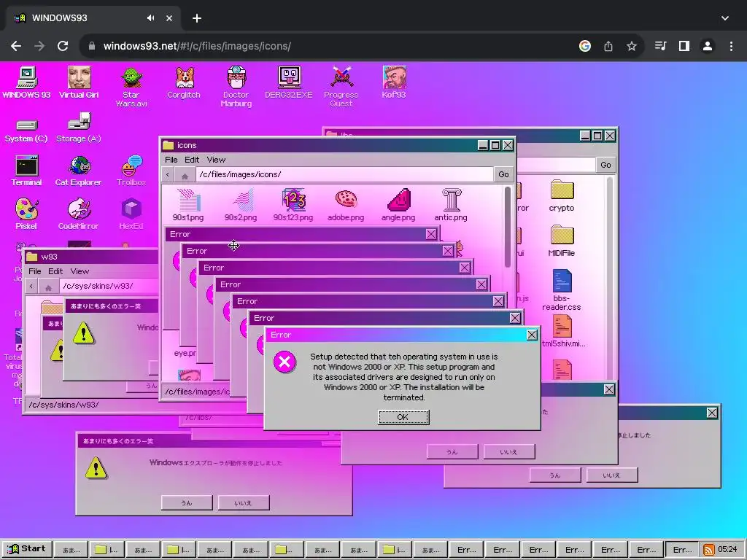Select 90s2.png in icons window
The image size is (747, 560).
coord(241,205)
